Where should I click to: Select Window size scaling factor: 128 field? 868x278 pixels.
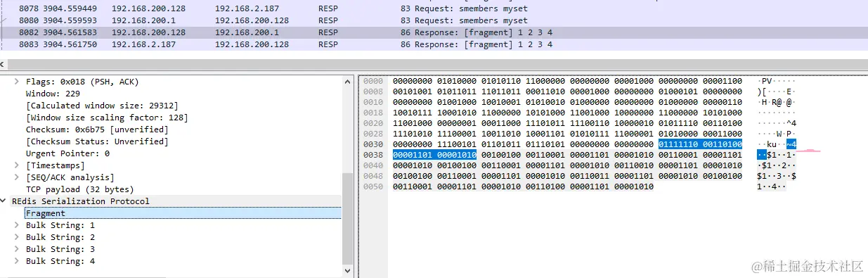pyautogui.click(x=107, y=118)
